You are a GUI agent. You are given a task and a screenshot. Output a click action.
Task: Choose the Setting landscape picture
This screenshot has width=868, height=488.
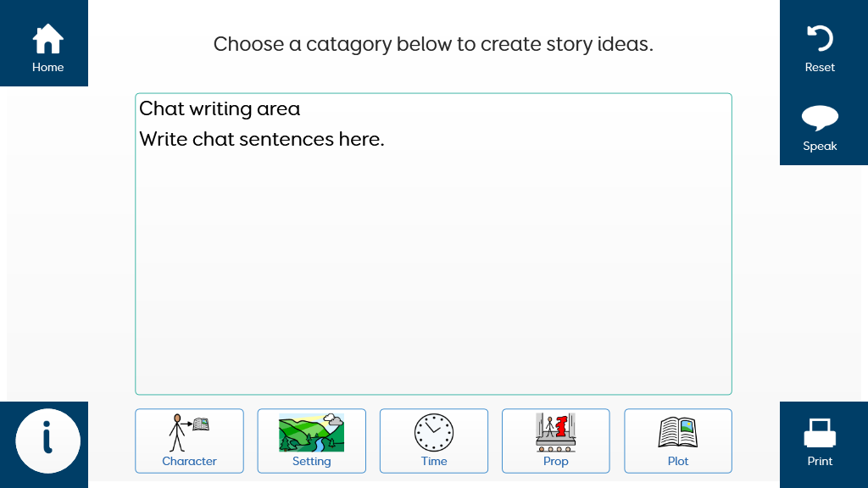312,433
